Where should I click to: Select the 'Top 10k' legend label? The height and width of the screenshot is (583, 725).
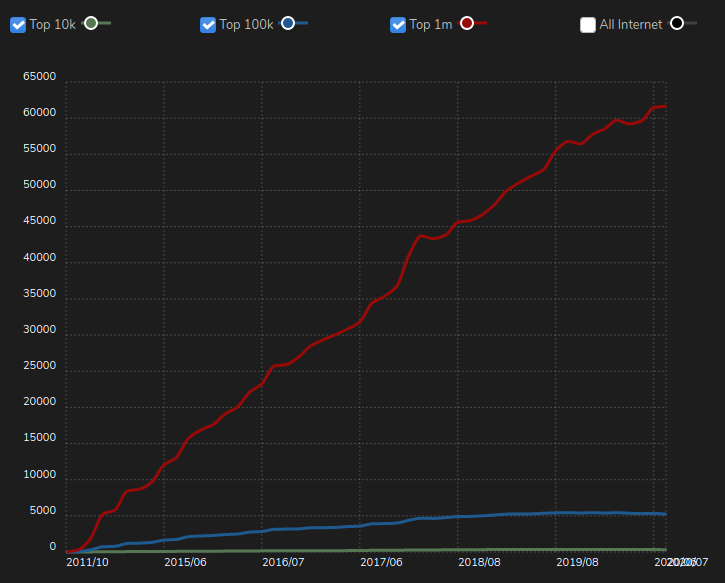click(52, 25)
